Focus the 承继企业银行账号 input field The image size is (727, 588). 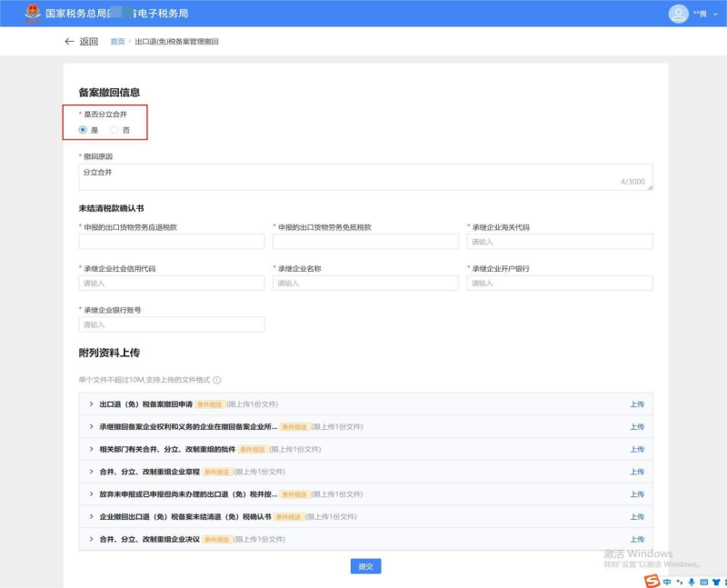tap(172, 324)
